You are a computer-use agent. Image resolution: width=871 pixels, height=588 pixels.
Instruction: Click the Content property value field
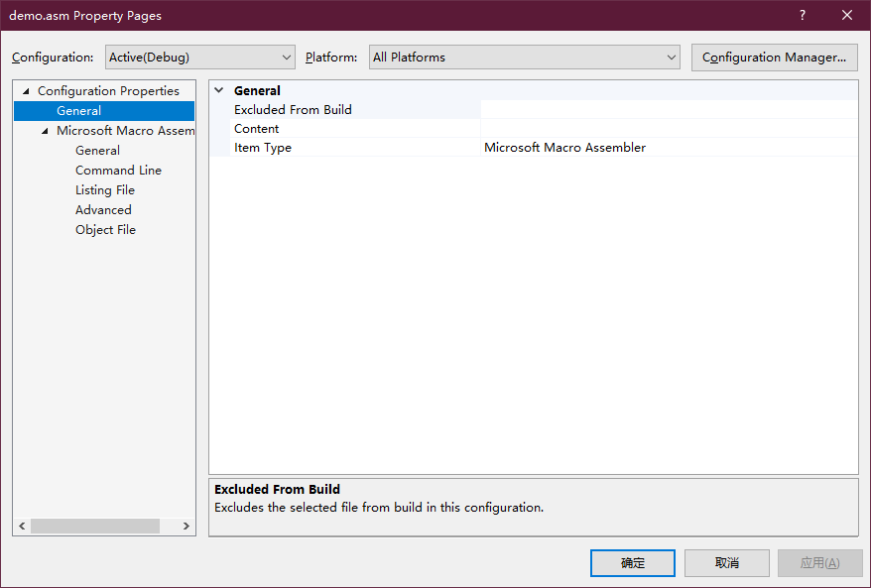click(x=595, y=128)
